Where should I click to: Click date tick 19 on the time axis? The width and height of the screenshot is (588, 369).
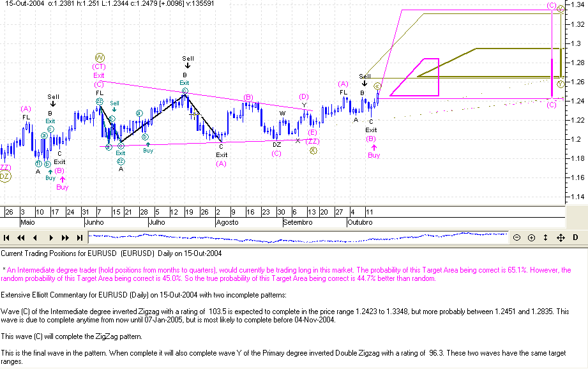pos(189,212)
